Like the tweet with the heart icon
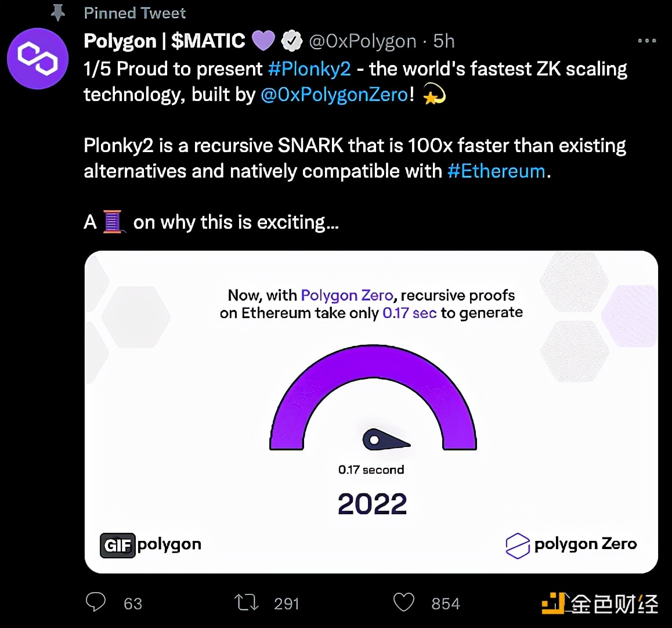Screen dimensions: 672x628 [x=404, y=602]
